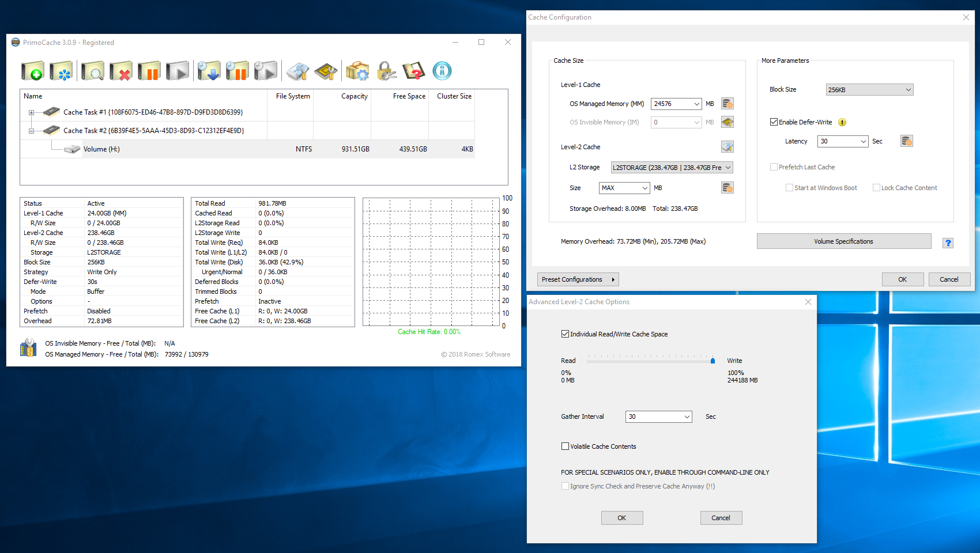Click Cancel in Cache Configuration dialog
This screenshot has height=553, width=980.
pyautogui.click(x=949, y=279)
